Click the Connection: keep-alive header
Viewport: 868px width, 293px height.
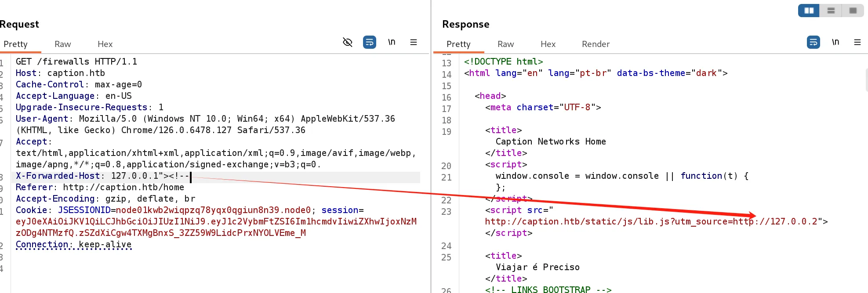[73, 244]
